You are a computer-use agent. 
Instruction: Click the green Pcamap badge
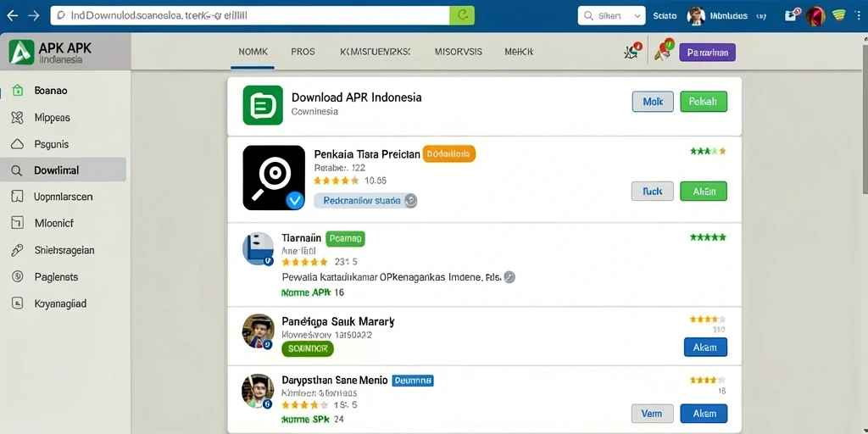(346, 238)
